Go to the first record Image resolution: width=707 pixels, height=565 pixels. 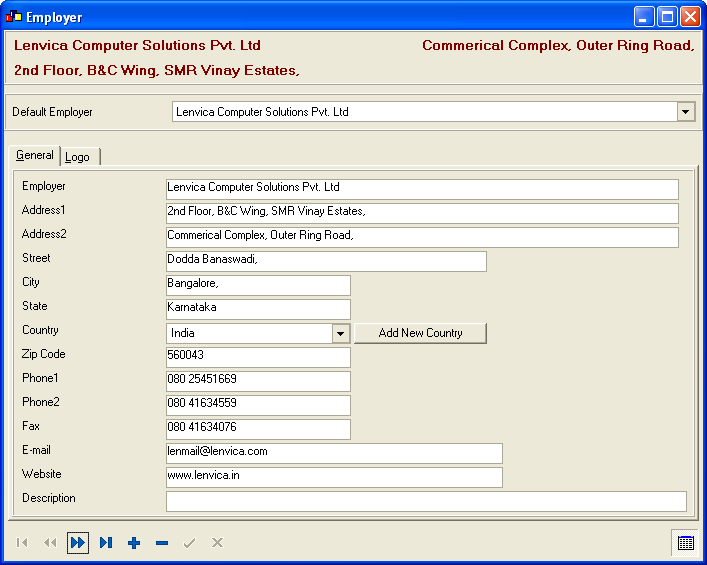point(22,542)
